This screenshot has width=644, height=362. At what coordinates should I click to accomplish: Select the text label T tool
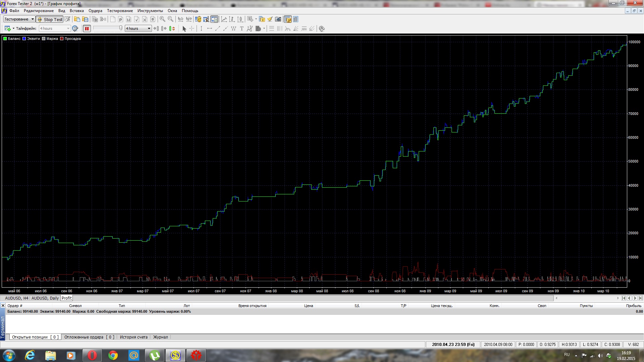241,28
